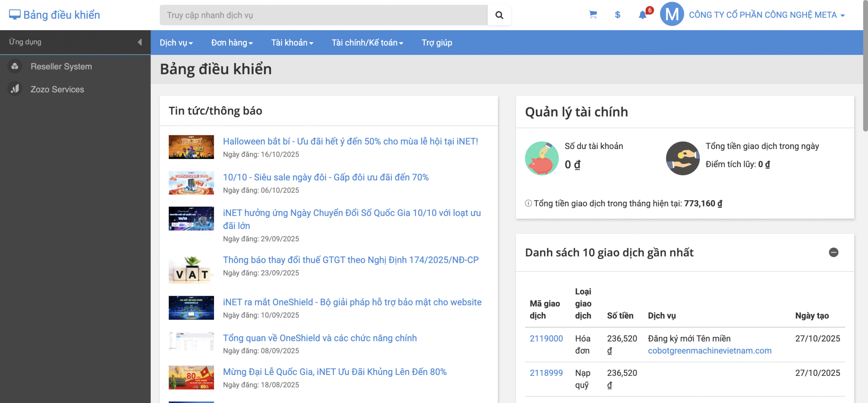Click the Zozo Services sidebar icon
The height and width of the screenshot is (403, 868).
point(15,89)
